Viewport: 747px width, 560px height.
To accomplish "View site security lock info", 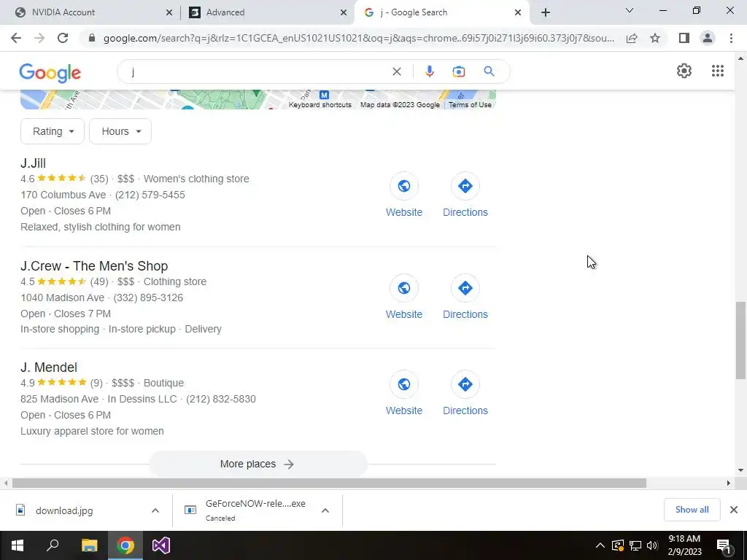I will pos(92,38).
